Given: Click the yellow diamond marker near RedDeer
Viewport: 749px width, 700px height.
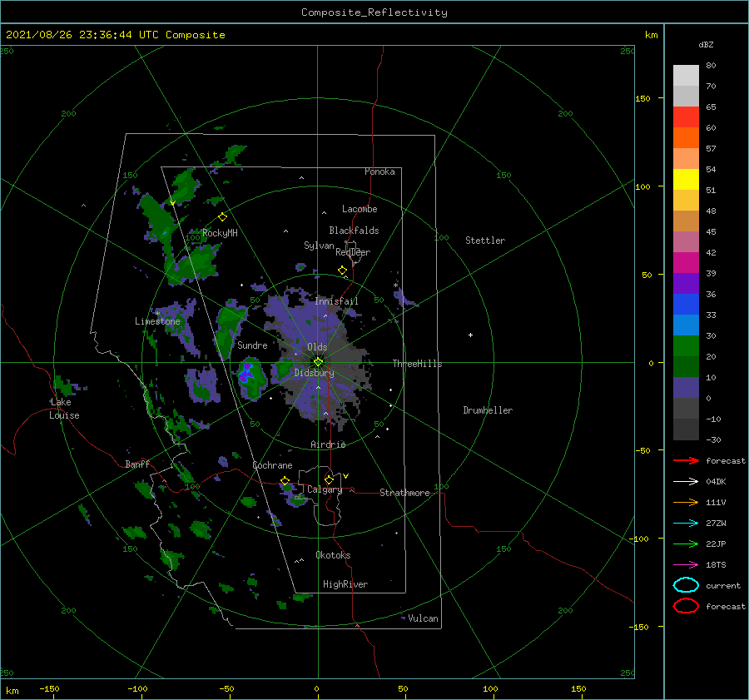Looking at the screenshot, I should (343, 271).
